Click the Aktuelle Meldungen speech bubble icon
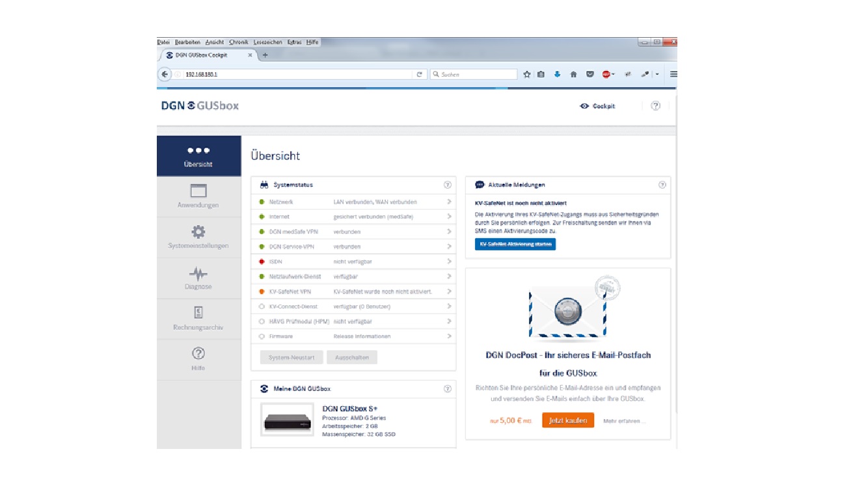The height and width of the screenshot is (488, 868). [480, 185]
